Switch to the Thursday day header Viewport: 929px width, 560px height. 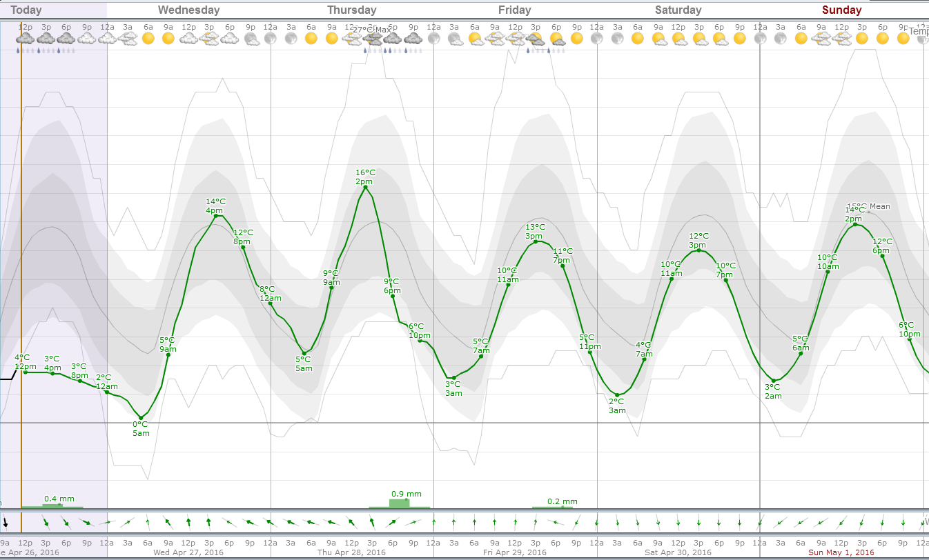click(x=352, y=10)
